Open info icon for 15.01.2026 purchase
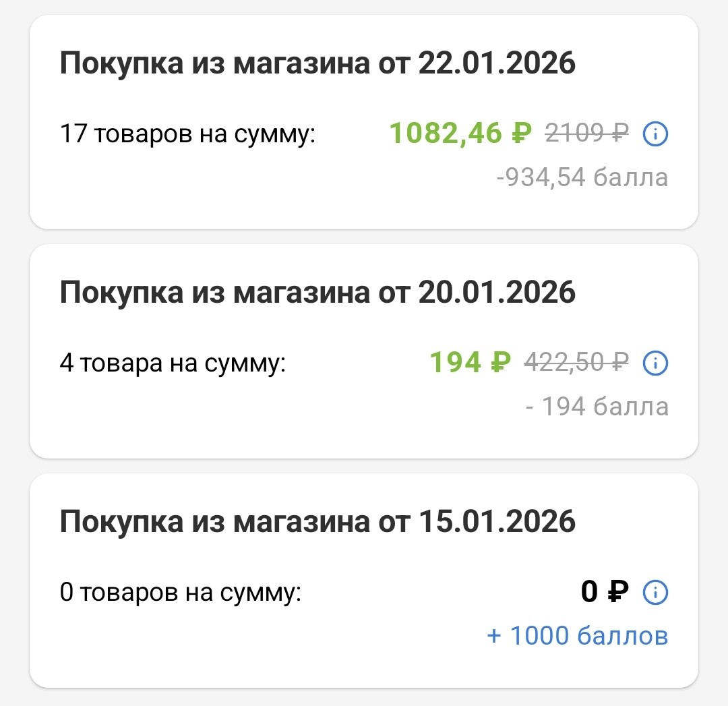The image size is (728, 706). [x=655, y=593]
